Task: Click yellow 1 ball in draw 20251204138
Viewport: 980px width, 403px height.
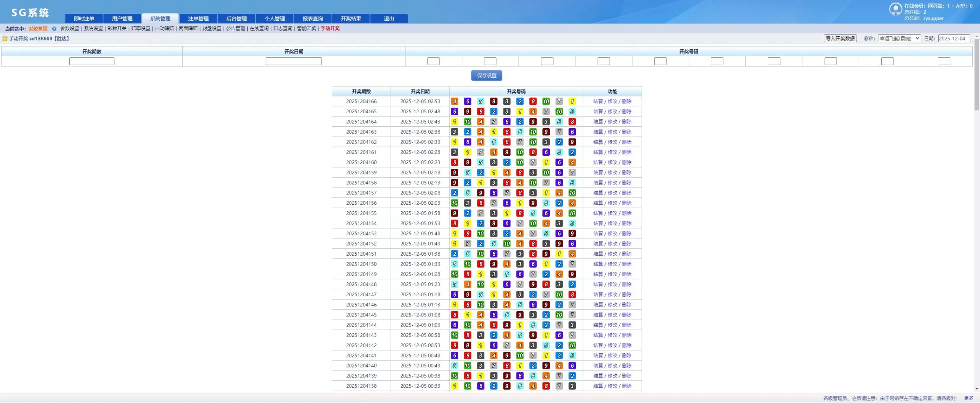Action: pyautogui.click(x=454, y=386)
